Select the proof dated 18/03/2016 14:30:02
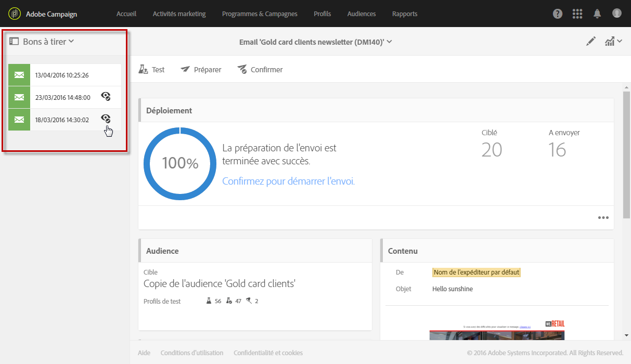The width and height of the screenshot is (631, 364). point(65,120)
